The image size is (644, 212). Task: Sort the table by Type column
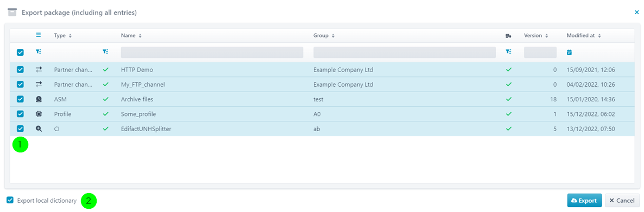(63, 36)
